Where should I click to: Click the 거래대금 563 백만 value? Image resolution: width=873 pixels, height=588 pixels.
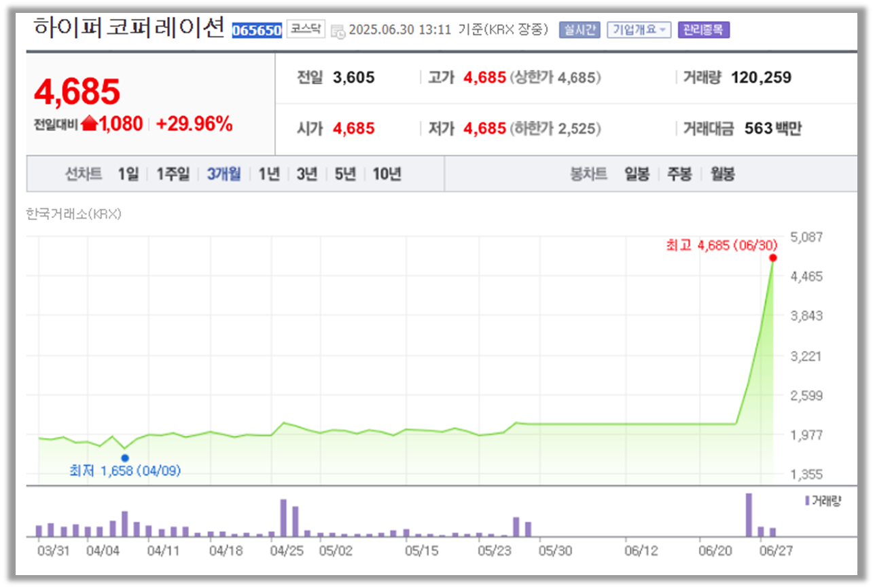[x=773, y=128]
